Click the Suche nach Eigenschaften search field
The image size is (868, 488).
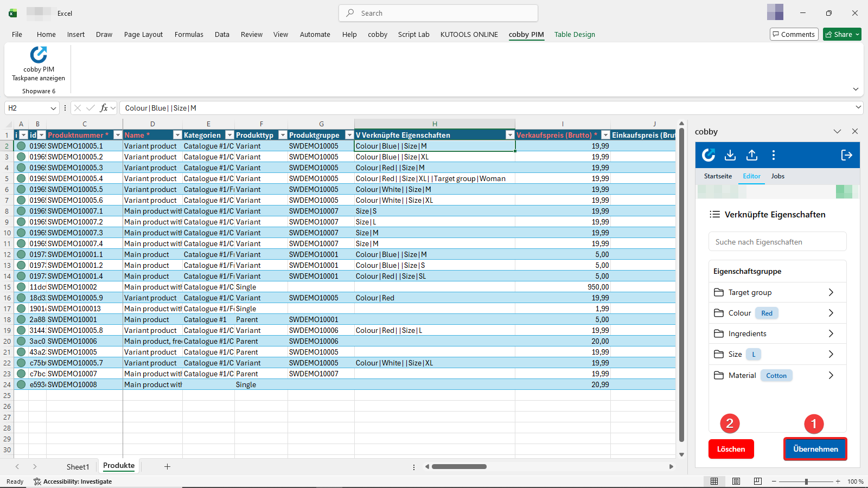tap(777, 241)
